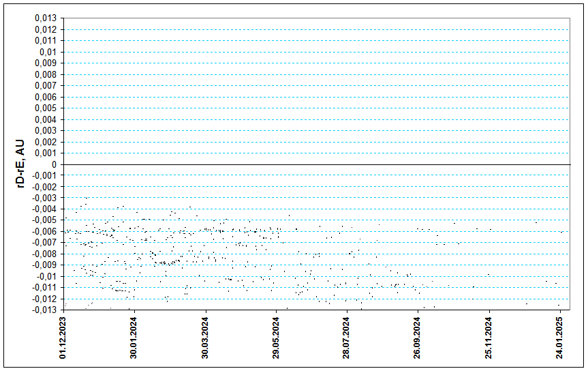Image resolution: width=588 pixels, height=371 pixels.
Task: Select the -0,001 y-axis label
Action: (x=44, y=175)
